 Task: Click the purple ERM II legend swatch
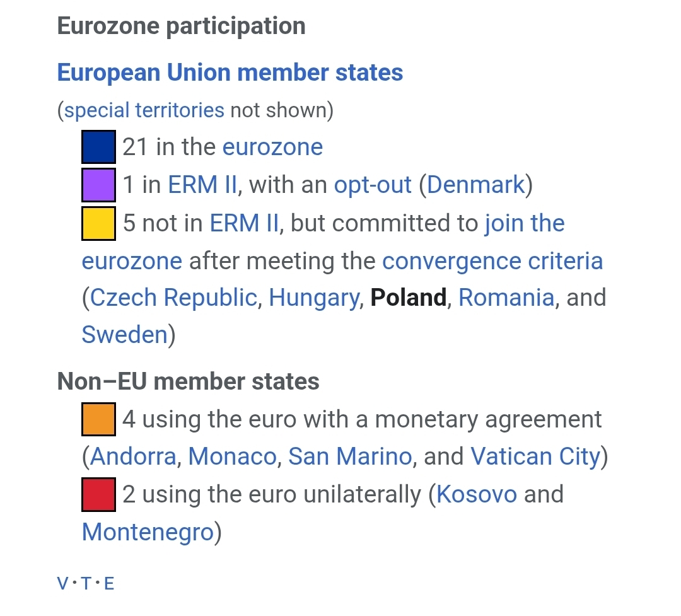98,185
